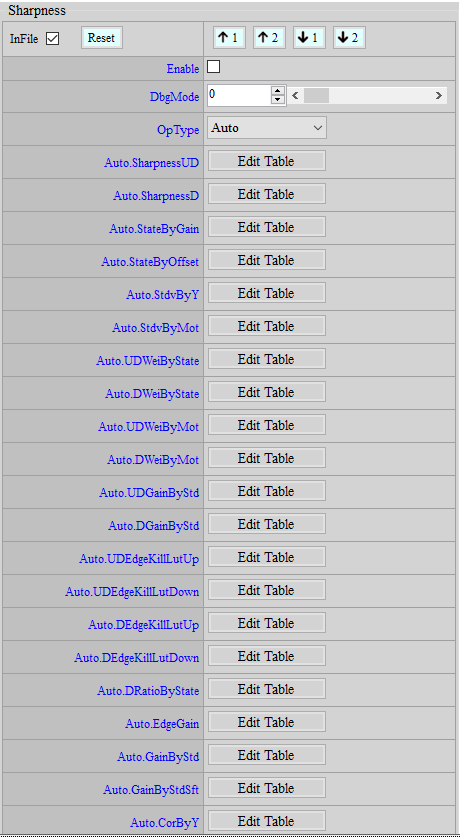460x837 pixels.
Task: Click the Auto.DRatioByState label
Action: pos(148,691)
